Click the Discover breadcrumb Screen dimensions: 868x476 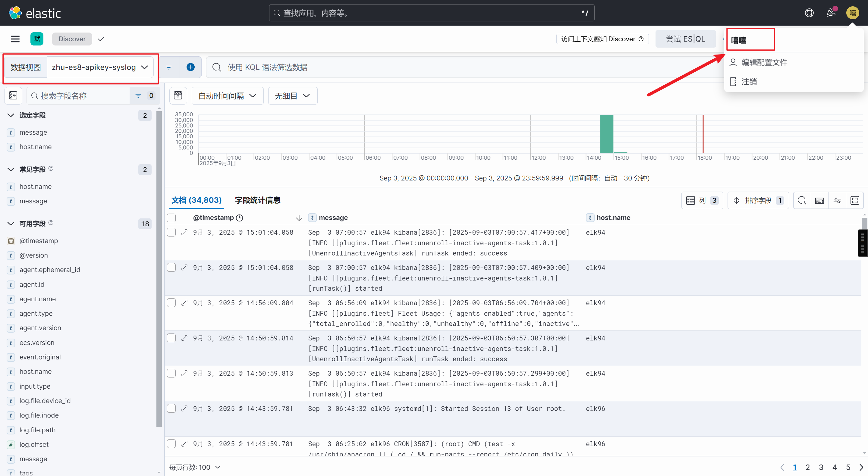pos(72,39)
